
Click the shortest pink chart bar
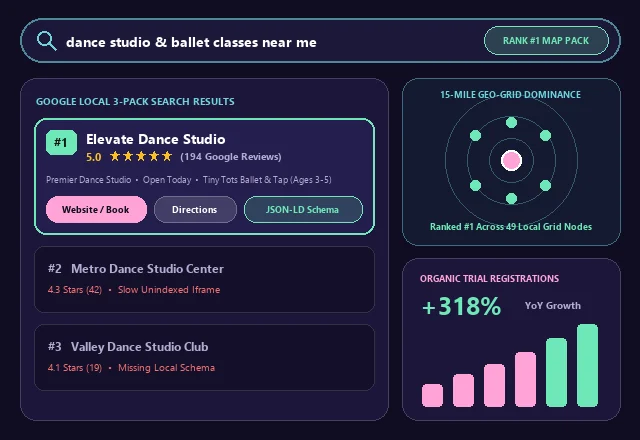[433, 396]
